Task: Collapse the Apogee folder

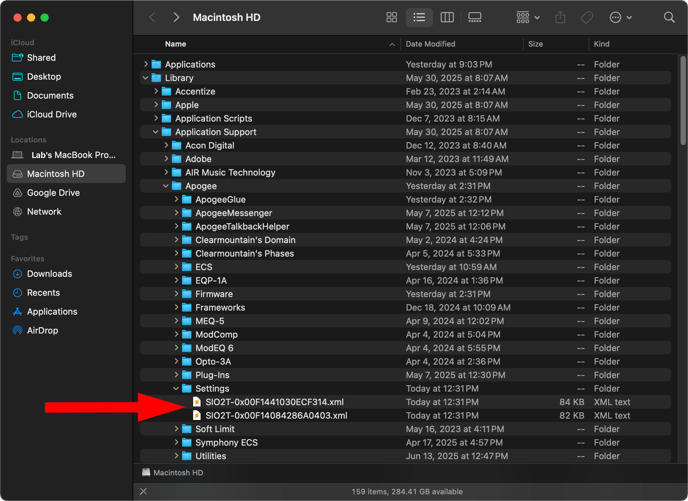Action: (166, 186)
